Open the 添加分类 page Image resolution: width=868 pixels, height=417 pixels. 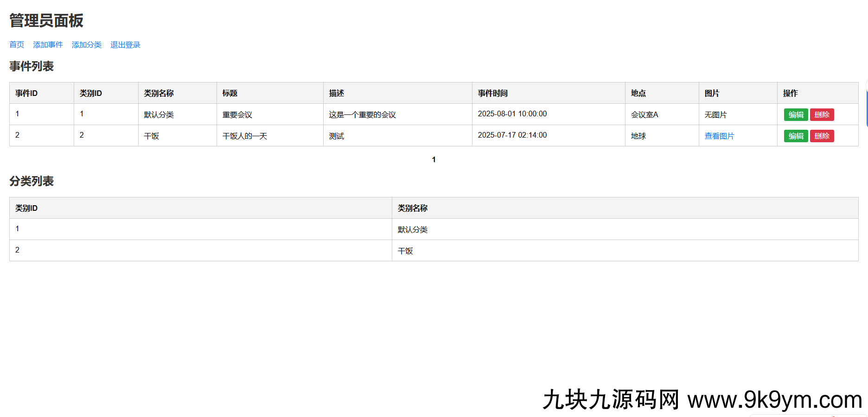pos(86,44)
